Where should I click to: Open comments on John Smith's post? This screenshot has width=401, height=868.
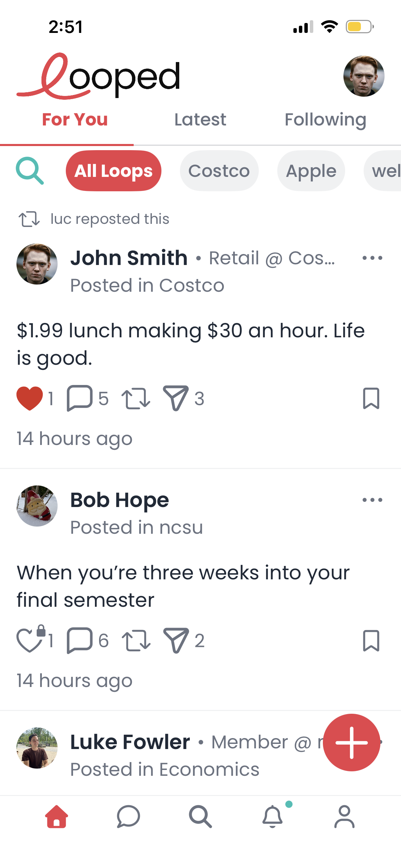point(80,398)
